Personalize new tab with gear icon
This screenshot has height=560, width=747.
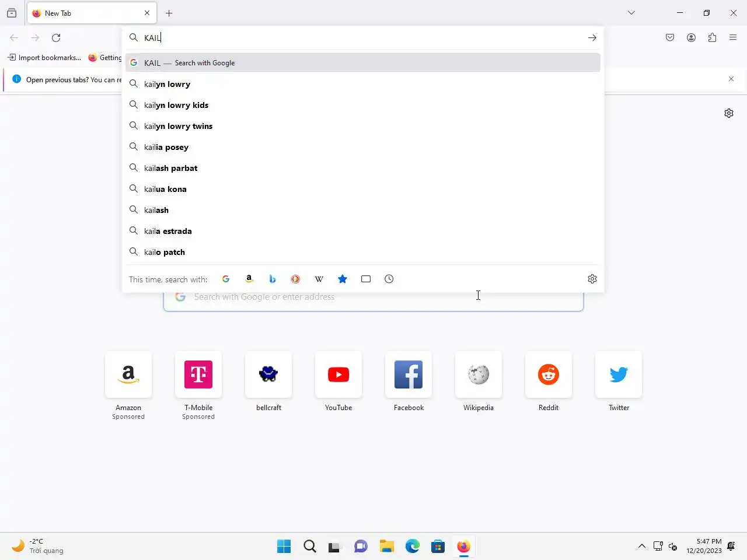(x=729, y=113)
